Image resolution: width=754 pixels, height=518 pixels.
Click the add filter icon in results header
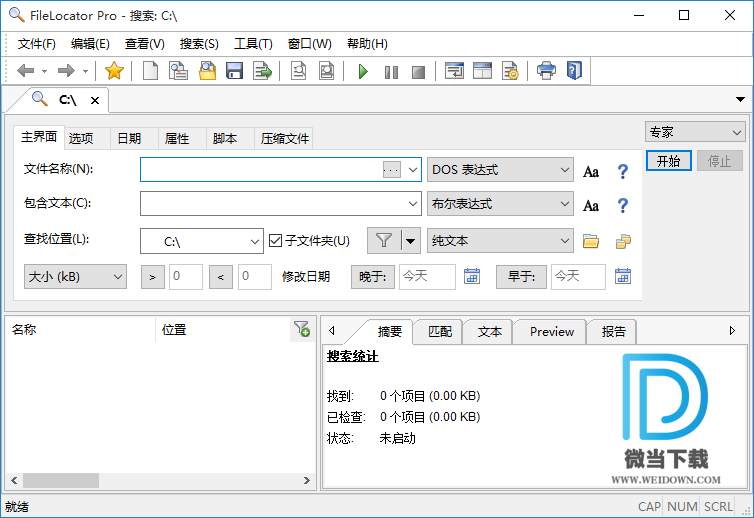click(x=302, y=329)
